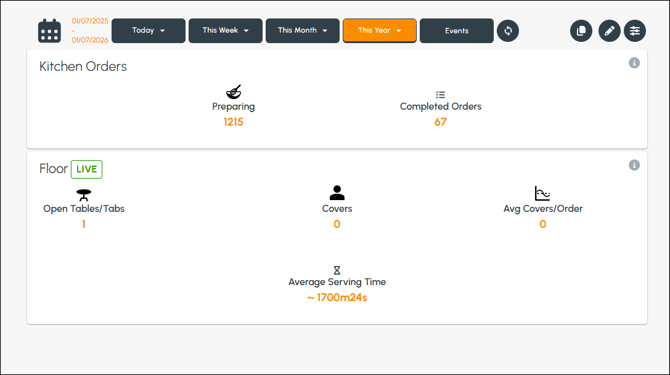Click the refresh dashboard icon
Image resolution: width=670 pixels, height=375 pixels.
508,31
